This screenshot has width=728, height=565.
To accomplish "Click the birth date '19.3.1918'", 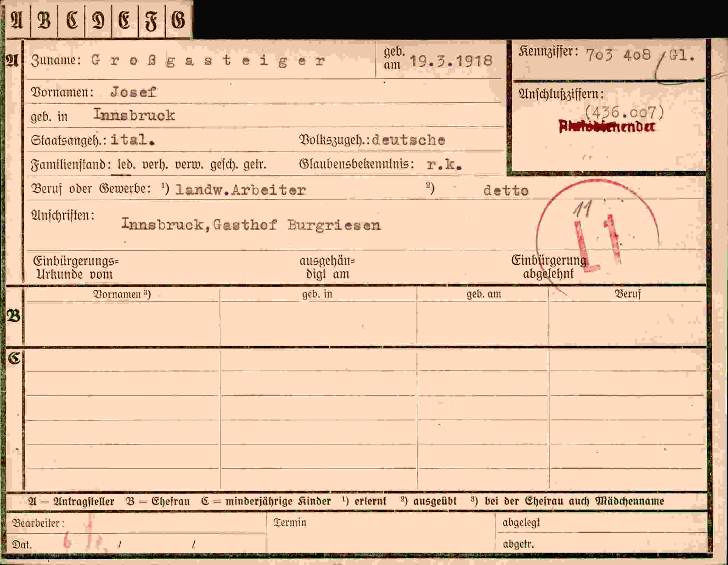I will (451, 61).
